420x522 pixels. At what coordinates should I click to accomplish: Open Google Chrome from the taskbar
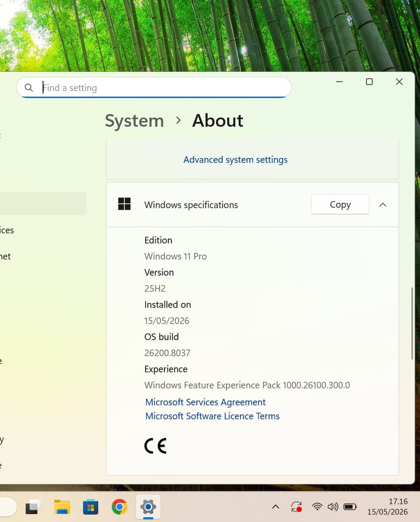[x=119, y=507]
